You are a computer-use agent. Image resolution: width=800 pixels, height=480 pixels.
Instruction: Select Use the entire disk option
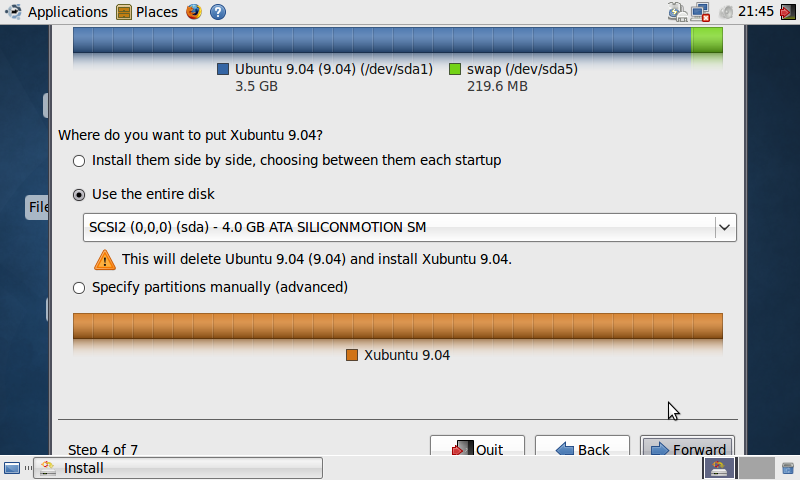79,195
